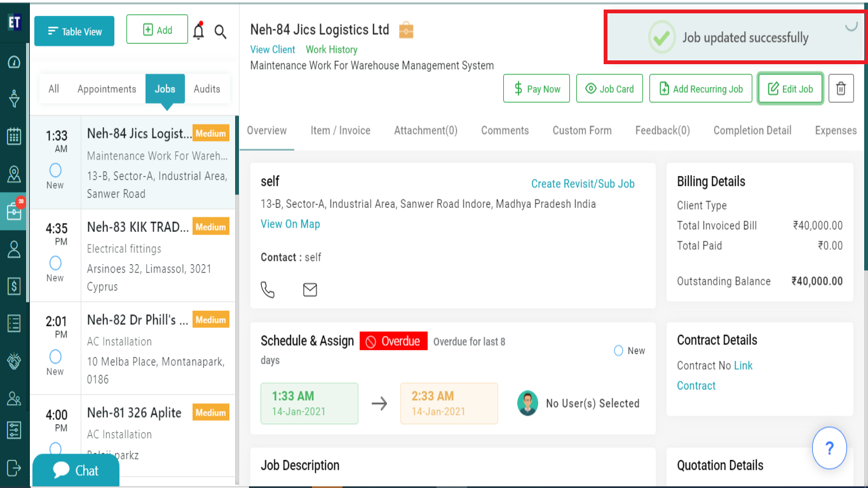Open the Dashboard gauge icon in sidebar
Screen dimensions: 868x488
pos(14,62)
